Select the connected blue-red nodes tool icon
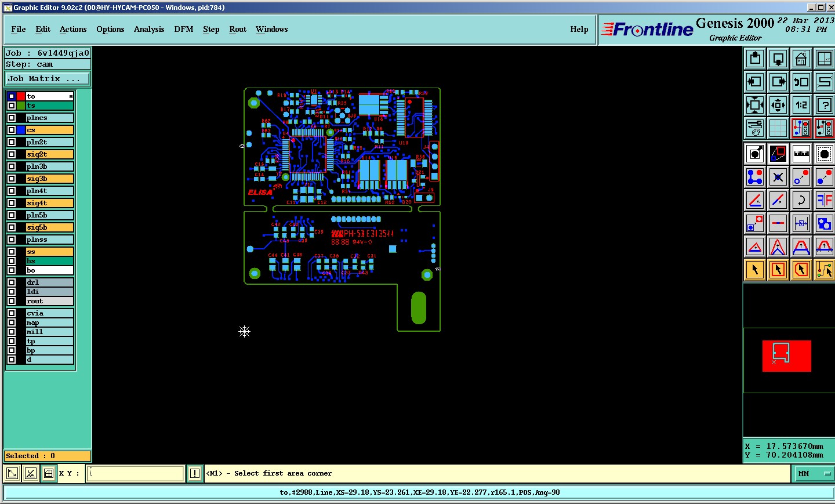 [755, 177]
